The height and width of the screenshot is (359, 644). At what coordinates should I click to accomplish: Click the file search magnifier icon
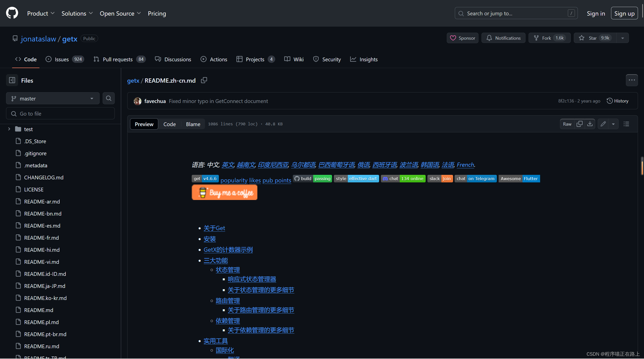[x=108, y=98]
